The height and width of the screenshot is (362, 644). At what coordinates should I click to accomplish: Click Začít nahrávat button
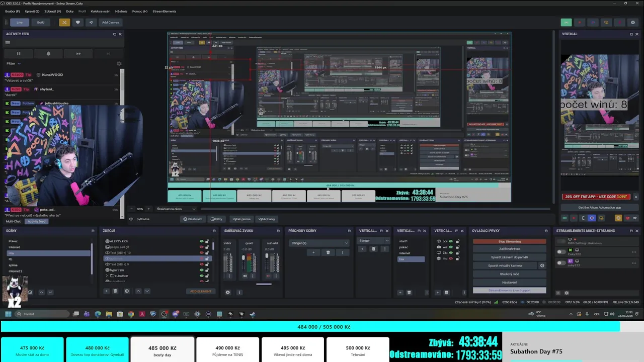coord(510,249)
